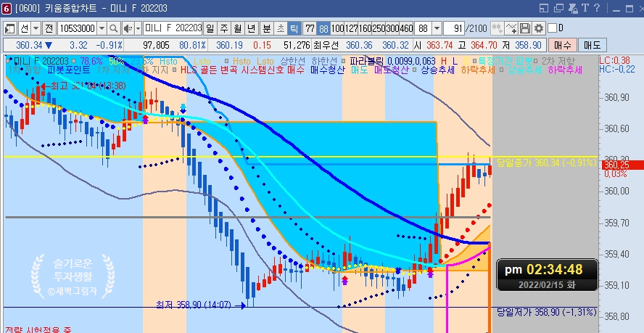
Task: Click the T font icon in title bar
Action: click(585, 8)
